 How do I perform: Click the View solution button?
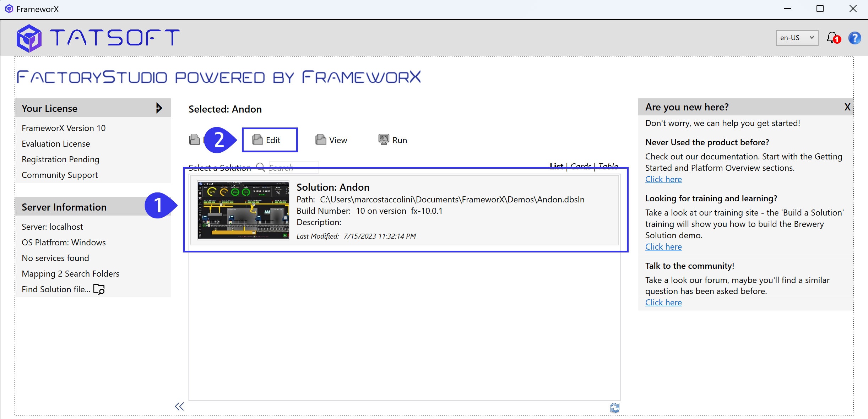tap(331, 140)
